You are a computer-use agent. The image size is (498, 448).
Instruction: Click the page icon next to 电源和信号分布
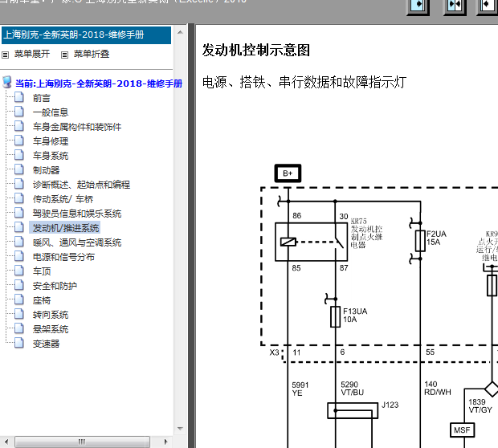(x=19, y=255)
